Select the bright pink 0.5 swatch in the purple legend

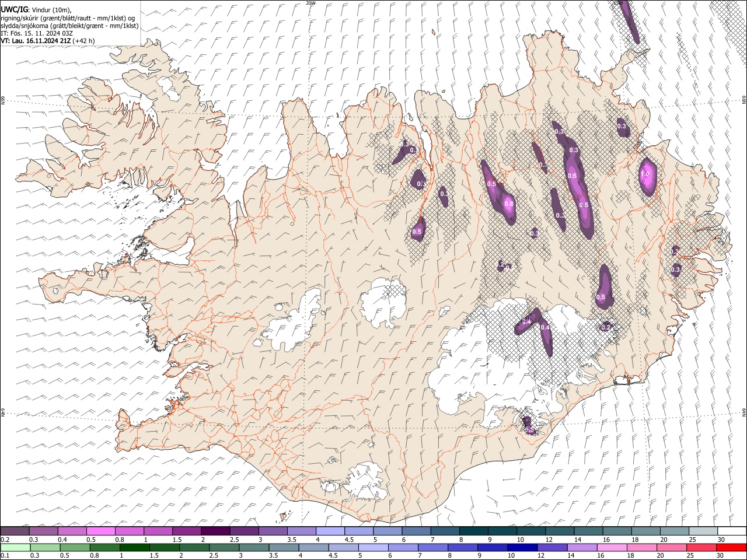(100, 531)
